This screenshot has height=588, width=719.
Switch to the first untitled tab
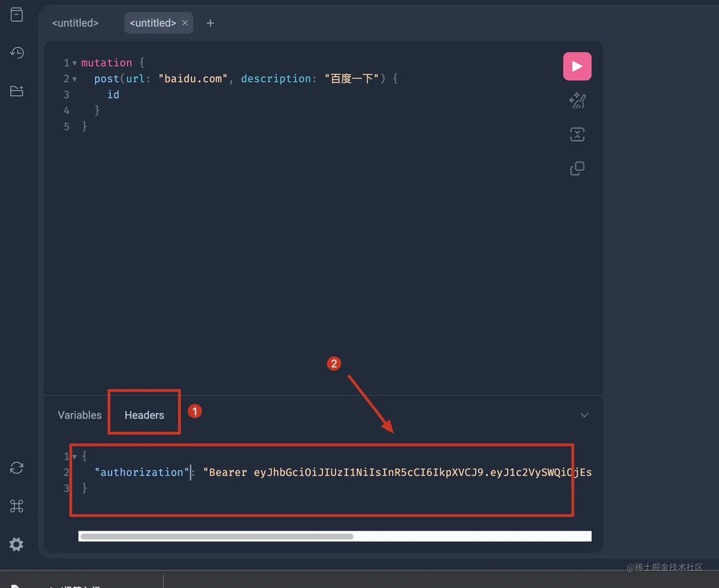point(75,23)
